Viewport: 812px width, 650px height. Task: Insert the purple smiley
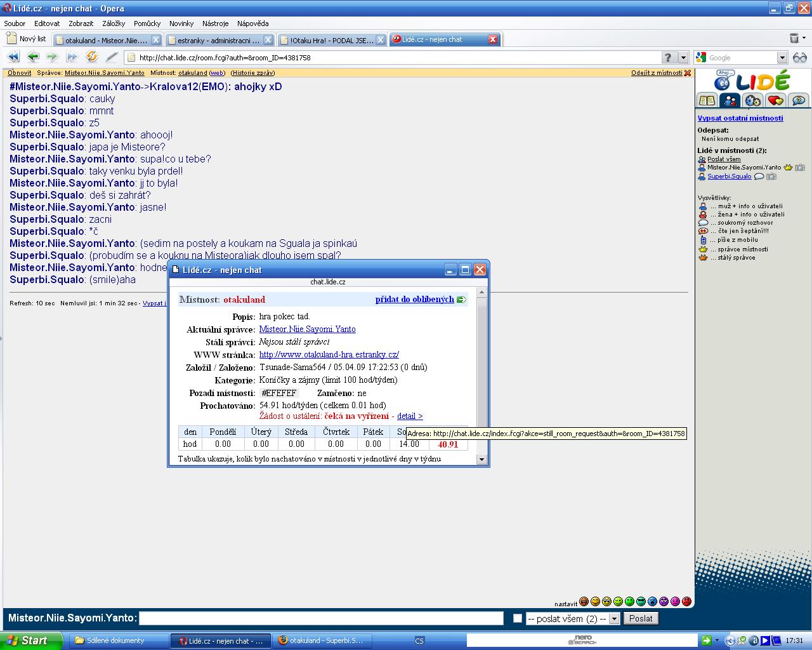click(x=664, y=601)
